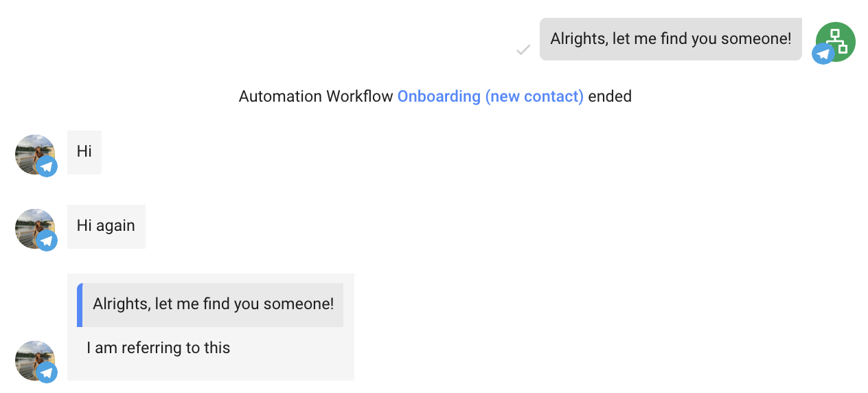The width and height of the screenshot is (868, 393).
Task: Click Telegram badge beside "I am referring" message
Action: pos(47,372)
